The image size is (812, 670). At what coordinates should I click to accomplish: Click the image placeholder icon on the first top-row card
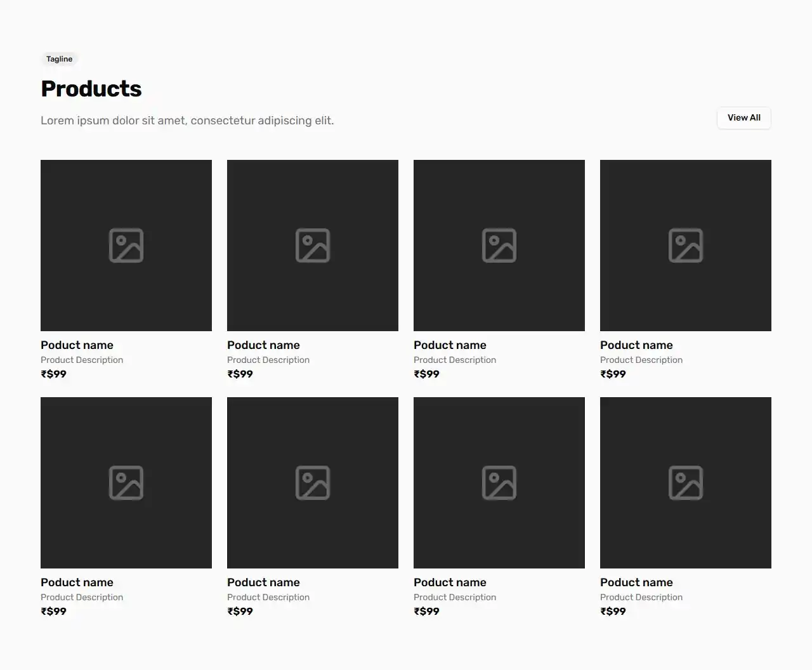(126, 245)
